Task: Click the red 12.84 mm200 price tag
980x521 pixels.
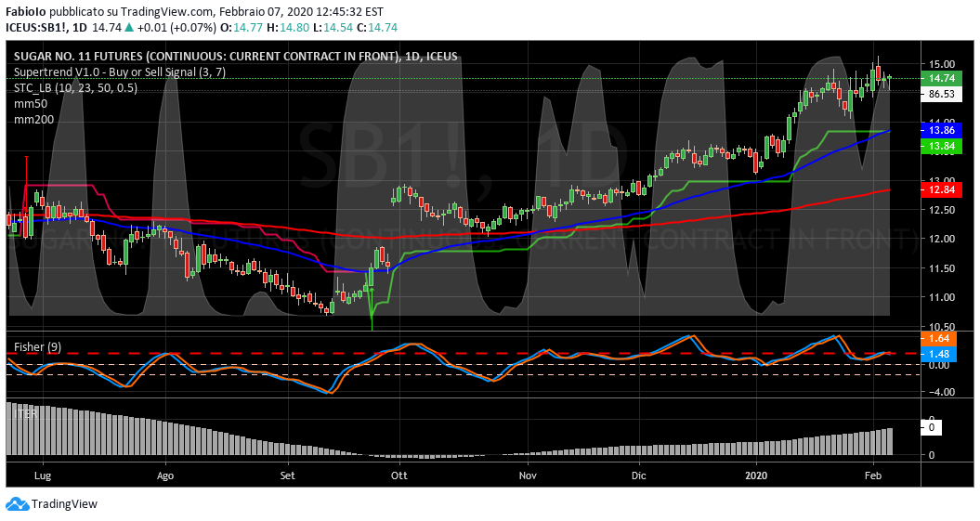Action: pos(936,190)
